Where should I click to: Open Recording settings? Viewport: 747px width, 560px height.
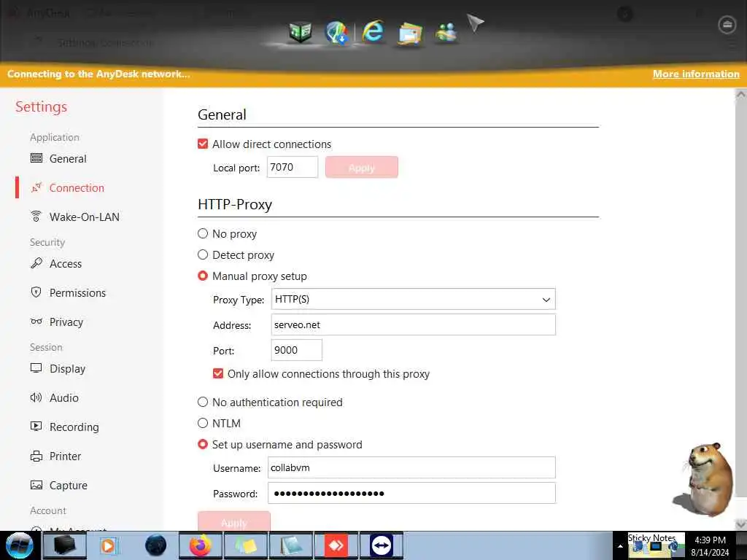[x=64, y=427]
